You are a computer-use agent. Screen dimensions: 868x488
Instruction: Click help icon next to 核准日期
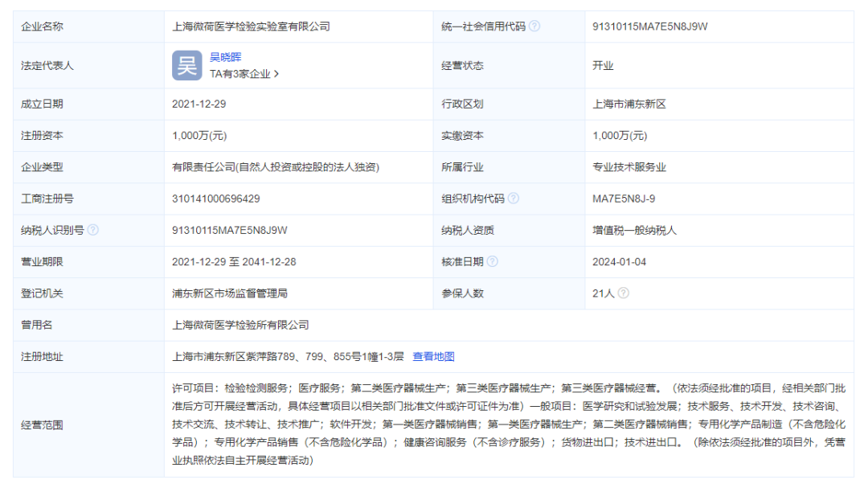(493, 261)
